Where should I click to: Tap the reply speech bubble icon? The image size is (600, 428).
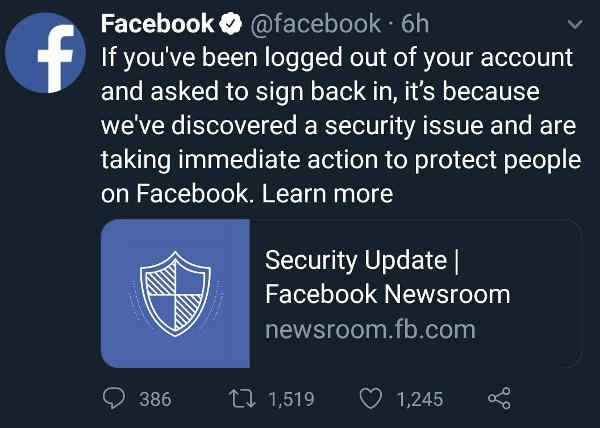click(114, 398)
